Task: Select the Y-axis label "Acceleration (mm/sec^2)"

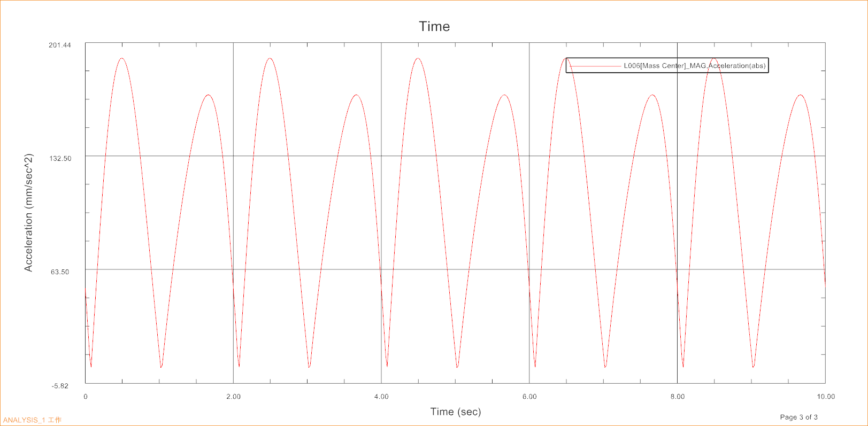Action: point(28,213)
